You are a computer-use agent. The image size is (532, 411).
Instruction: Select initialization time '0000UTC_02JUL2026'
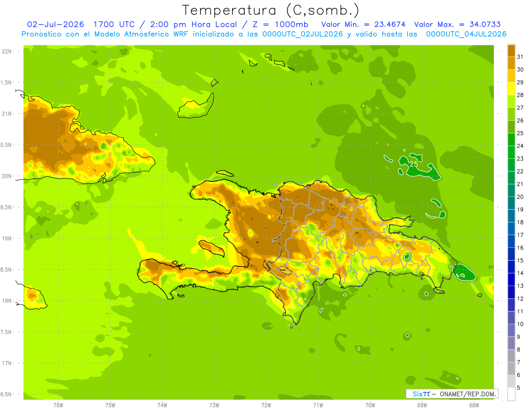tap(303, 34)
